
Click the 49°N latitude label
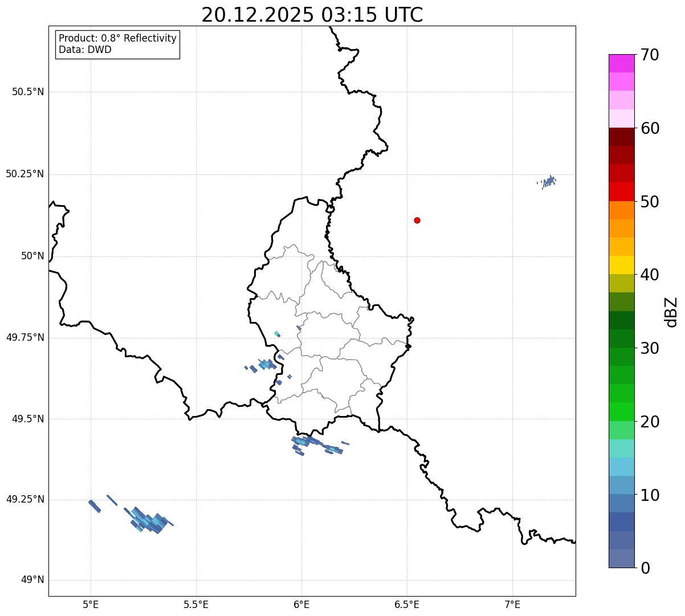pyautogui.click(x=32, y=580)
